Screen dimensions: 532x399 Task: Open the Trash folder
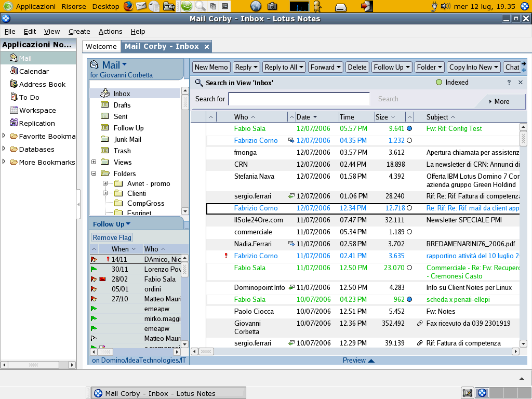click(116, 151)
